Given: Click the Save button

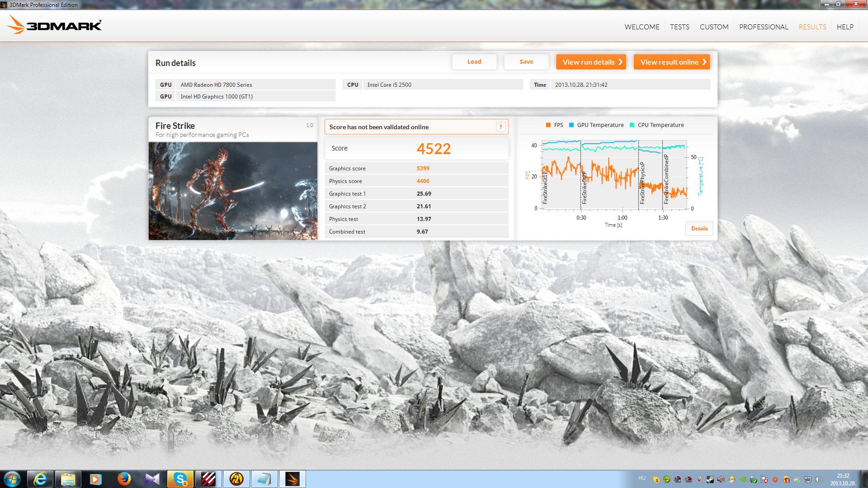Looking at the screenshot, I should [x=526, y=62].
